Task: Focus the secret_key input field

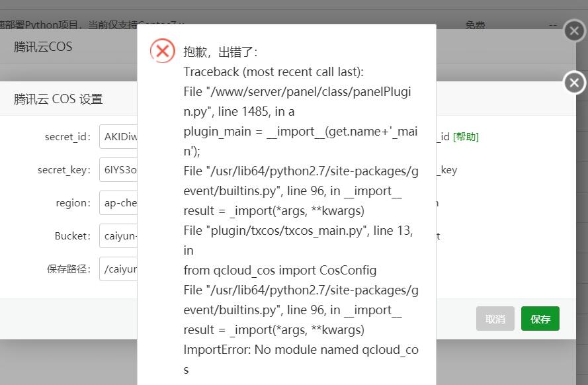Action: coord(118,170)
